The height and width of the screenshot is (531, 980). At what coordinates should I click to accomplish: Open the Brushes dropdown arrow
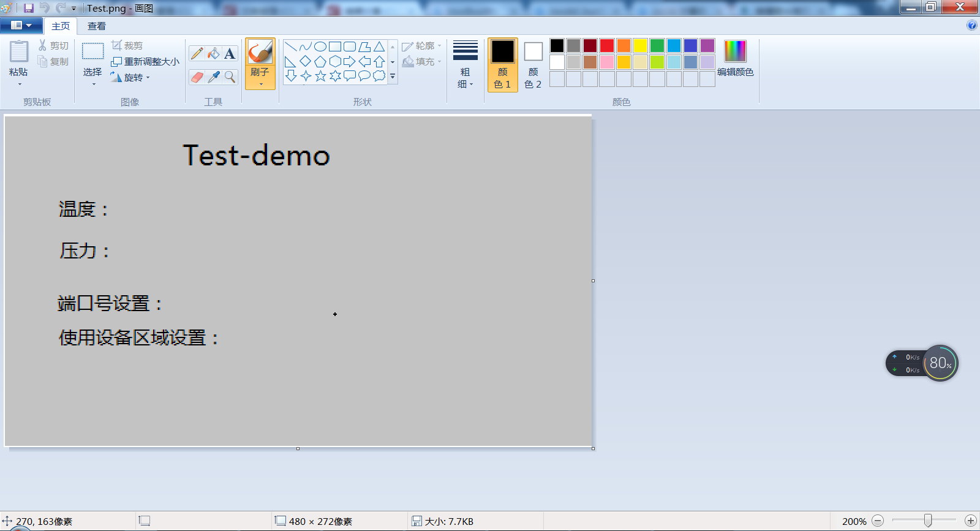click(260, 84)
